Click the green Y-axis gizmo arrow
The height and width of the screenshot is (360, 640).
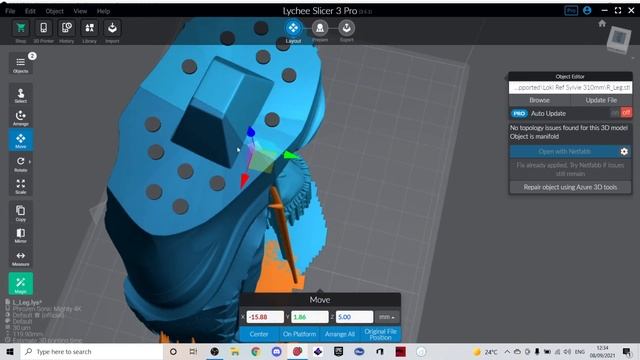[x=291, y=155]
